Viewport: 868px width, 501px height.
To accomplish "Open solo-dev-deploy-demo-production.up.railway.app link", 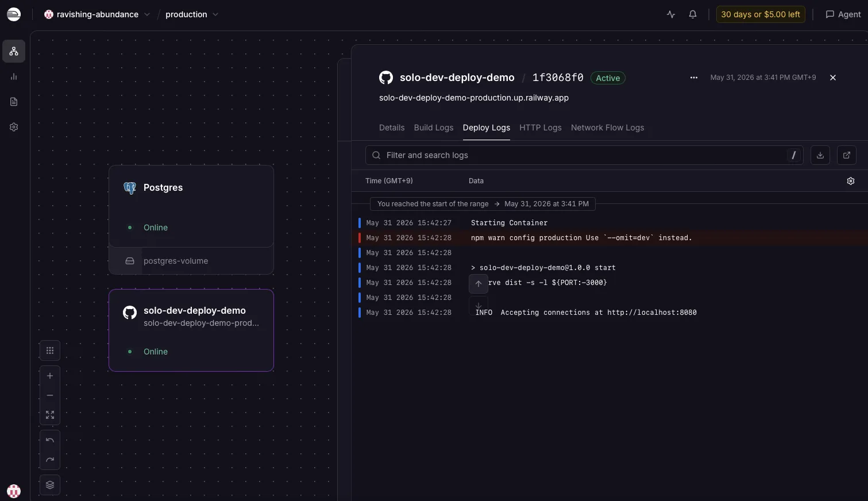I will pyautogui.click(x=474, y=98).
